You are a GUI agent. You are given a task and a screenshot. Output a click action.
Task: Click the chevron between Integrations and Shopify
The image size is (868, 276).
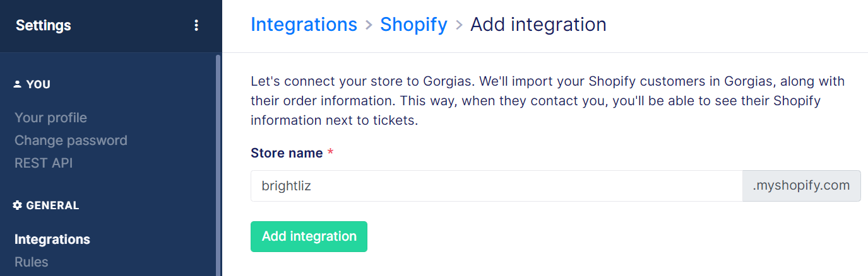(x=369, y=26)
